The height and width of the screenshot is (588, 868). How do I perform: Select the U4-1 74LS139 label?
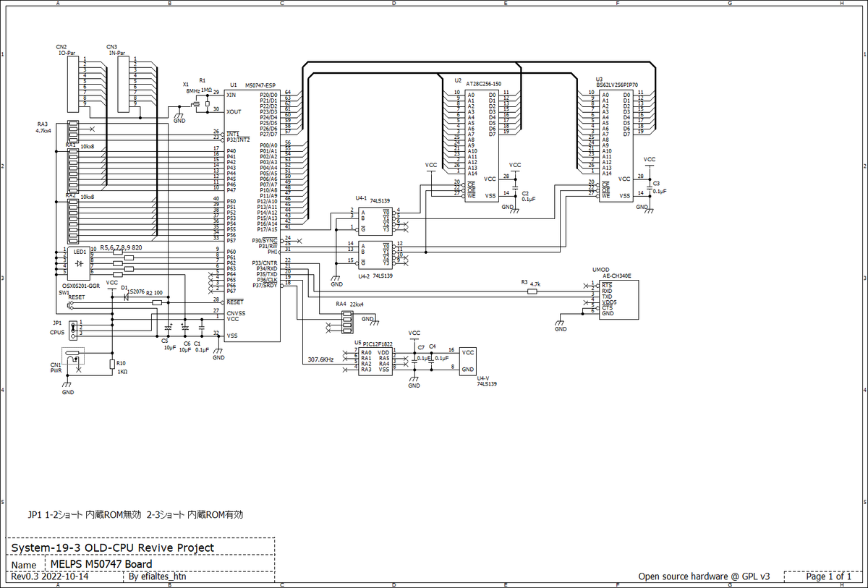(373, 200)
